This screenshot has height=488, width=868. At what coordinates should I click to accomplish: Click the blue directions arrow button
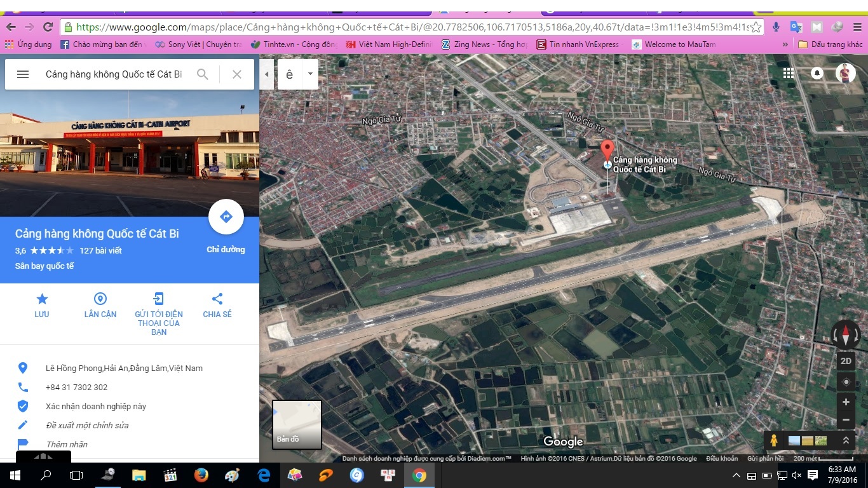pyautogui.click(x=226, y=217)
